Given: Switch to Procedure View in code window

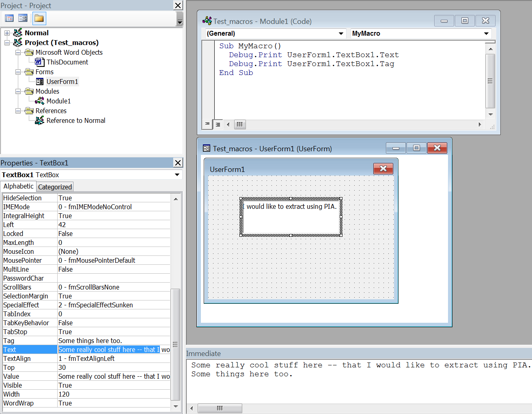Looking at the screenshot, I should click(x=207, y=124).
